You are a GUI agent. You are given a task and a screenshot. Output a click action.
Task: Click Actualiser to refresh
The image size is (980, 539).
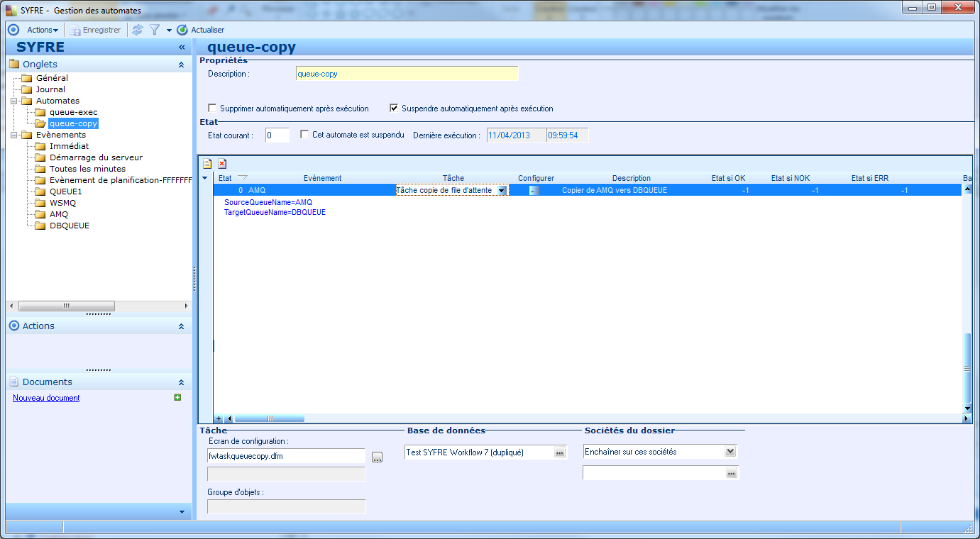(x=201, y=30)
